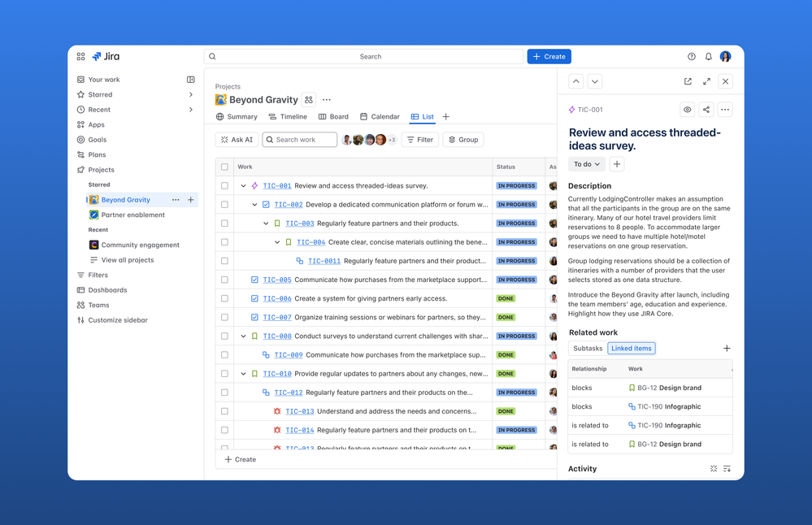Open the TIC-004 issue link

[x=311, y=241]
